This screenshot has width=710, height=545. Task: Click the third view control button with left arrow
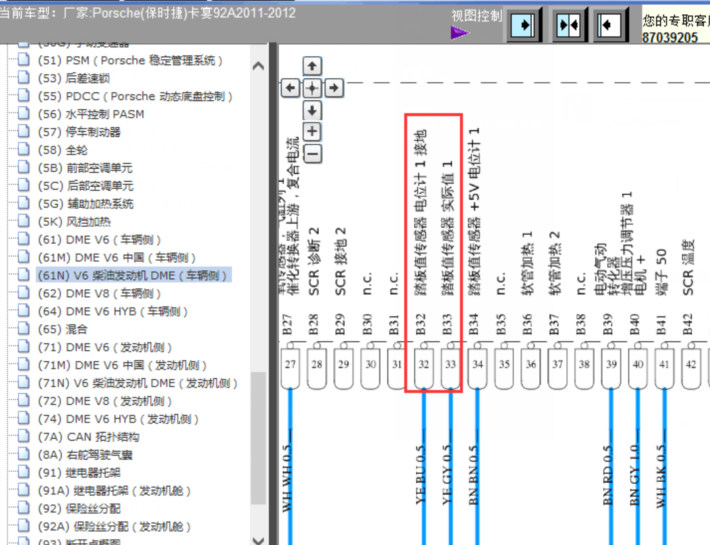[610, 24]
